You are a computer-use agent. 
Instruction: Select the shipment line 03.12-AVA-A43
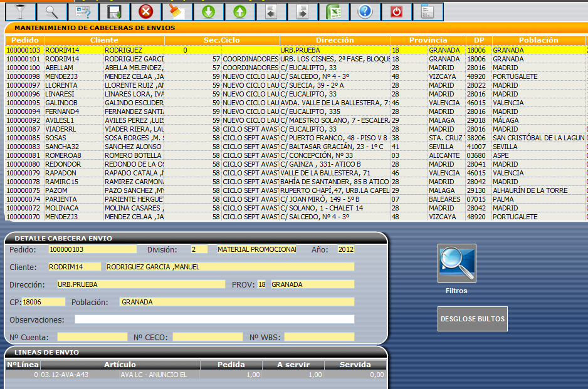[64, 375]
